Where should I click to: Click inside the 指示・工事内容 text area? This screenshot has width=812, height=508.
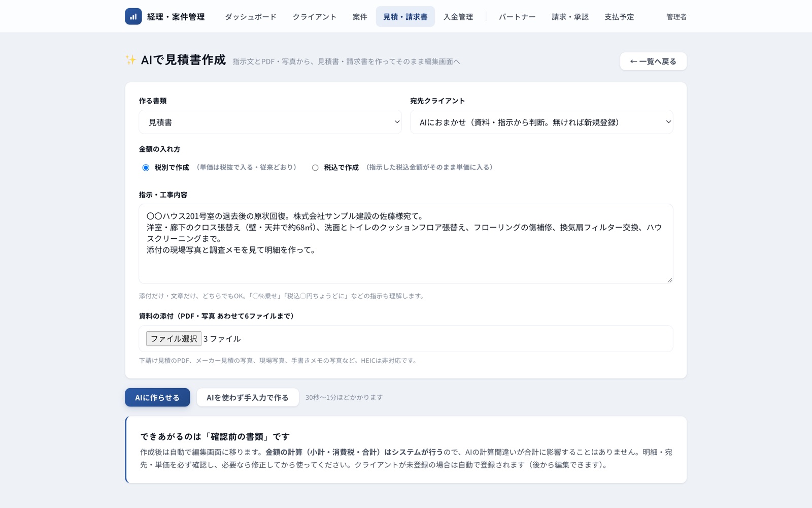[x=406, y=244]
